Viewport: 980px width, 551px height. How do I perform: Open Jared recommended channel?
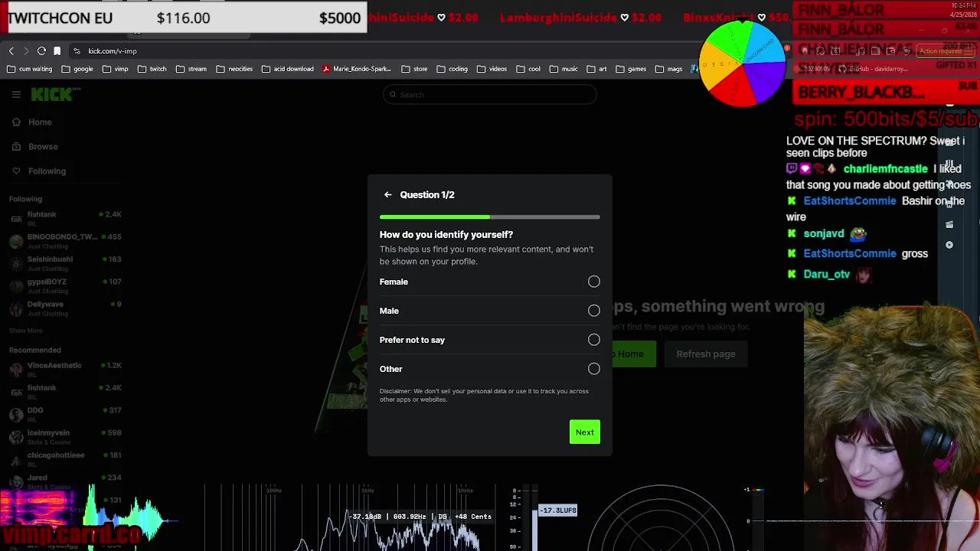pyautogui.click(x=65, y=481)
